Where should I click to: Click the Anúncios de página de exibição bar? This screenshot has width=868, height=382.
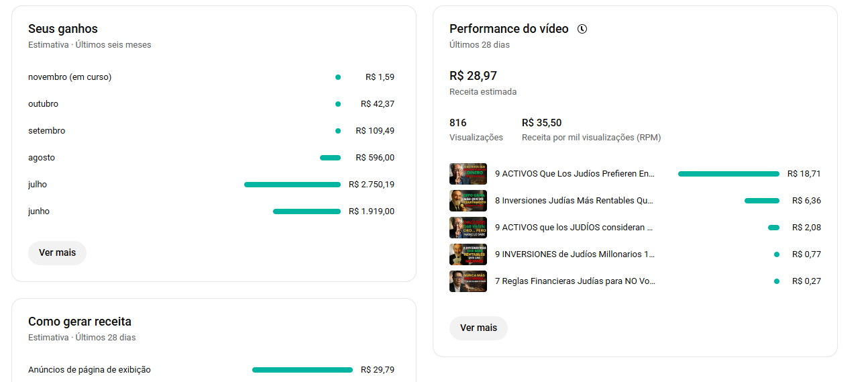[303, 370]
